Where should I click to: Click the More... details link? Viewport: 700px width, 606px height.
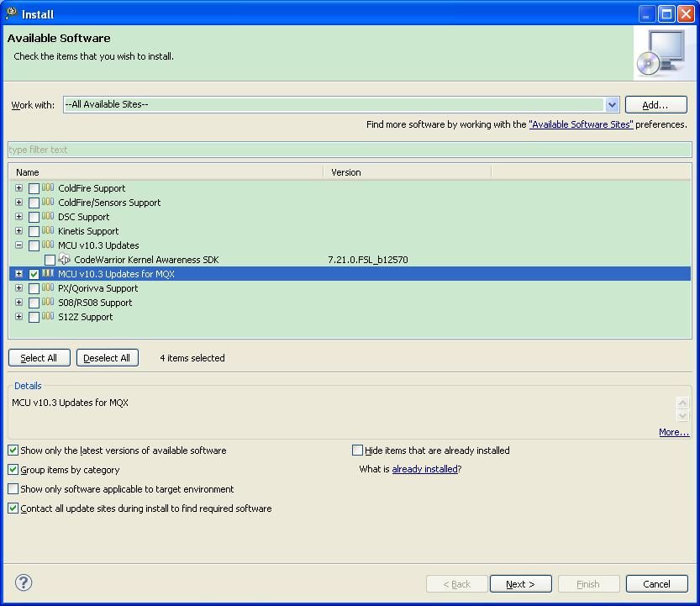click(674, 432)
